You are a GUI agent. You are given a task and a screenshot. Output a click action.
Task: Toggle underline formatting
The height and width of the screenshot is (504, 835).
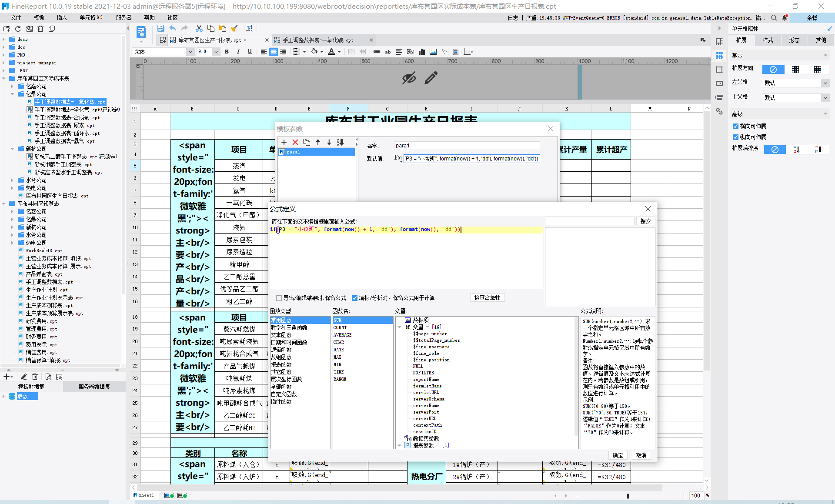[250, 52]
